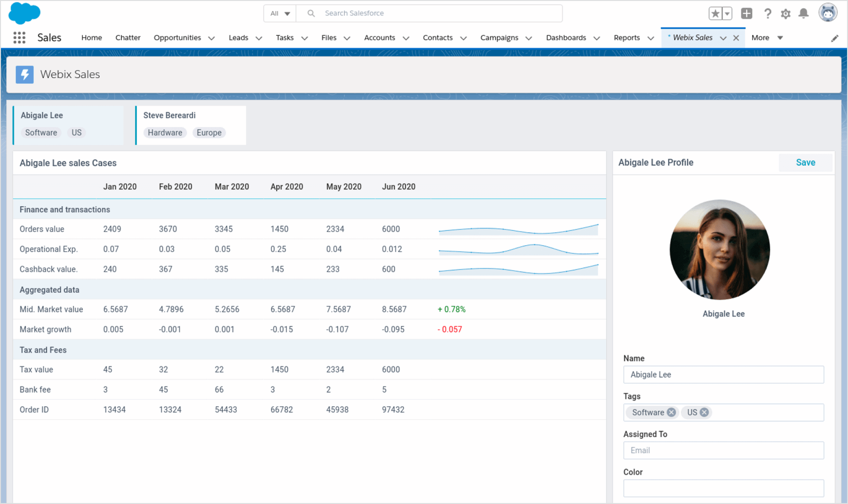Select the Orders value cell 6000
Viewport: 848px width, 504px height.
point(391,229)
